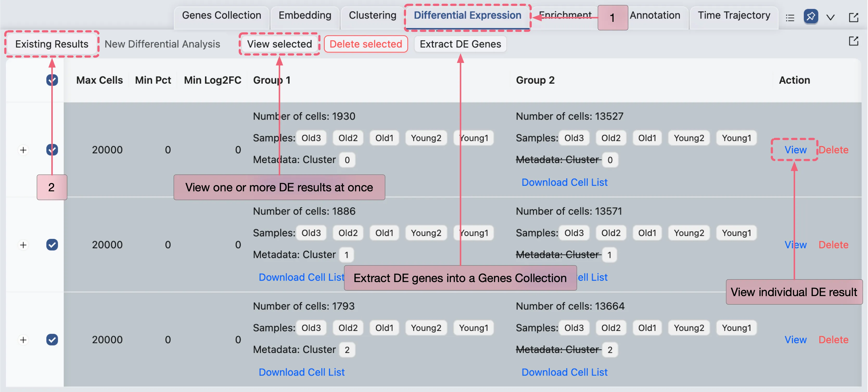Click the pin icon in top bar
Viewport: 868px width, 392px height.
(810, 16)
